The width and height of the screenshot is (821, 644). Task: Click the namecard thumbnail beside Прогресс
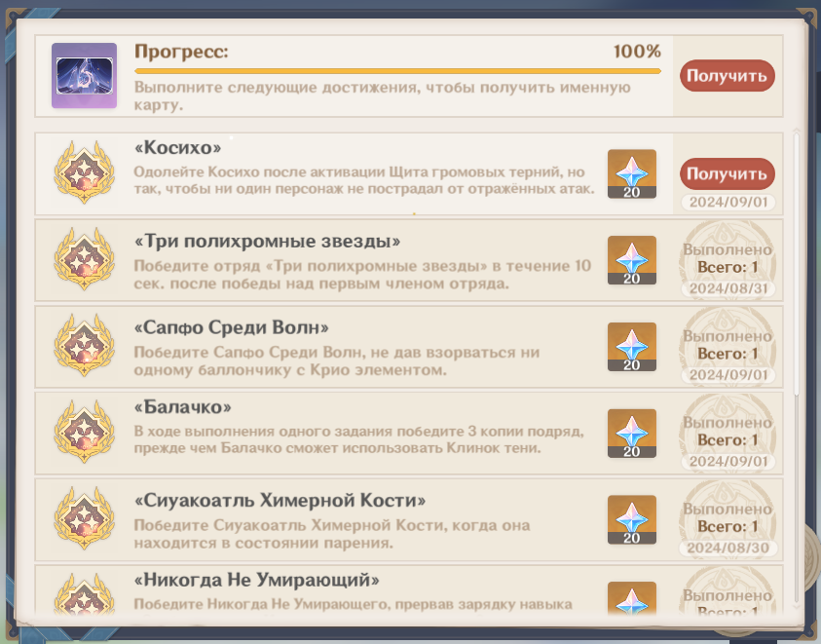[x=84, y=75]
